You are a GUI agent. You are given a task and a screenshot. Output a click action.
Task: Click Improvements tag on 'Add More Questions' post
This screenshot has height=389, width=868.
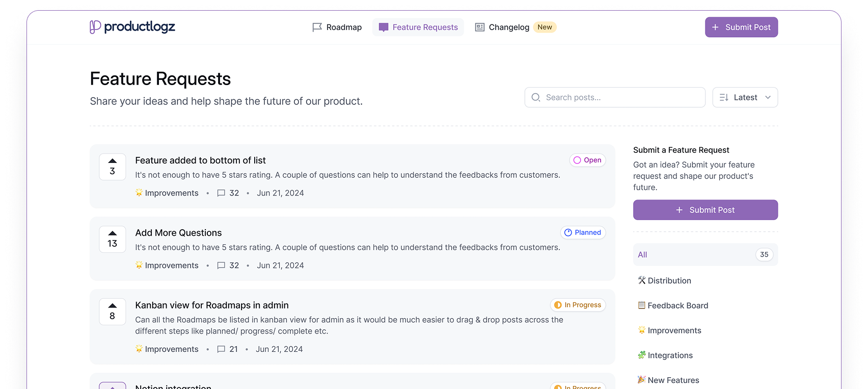(167, 265)
